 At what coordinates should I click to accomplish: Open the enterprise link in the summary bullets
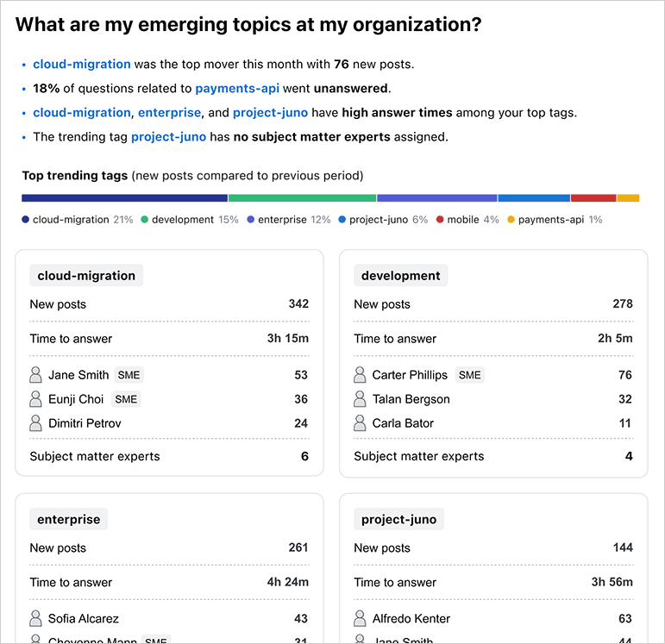(169, 112)
